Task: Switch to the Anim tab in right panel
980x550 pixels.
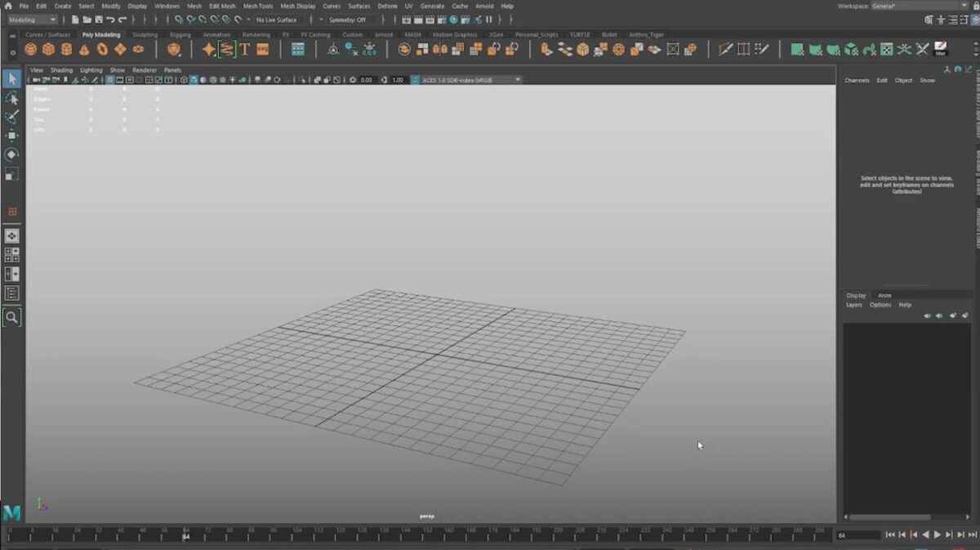Action: 884,295
